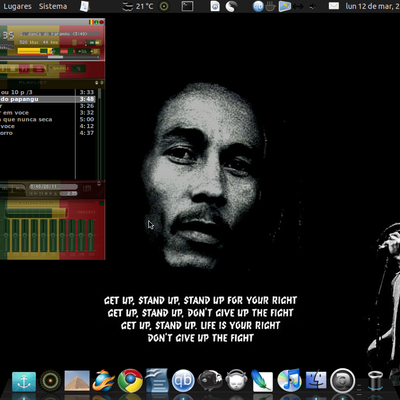
Task: Open the Finder face dock icon
Action: 316,380
